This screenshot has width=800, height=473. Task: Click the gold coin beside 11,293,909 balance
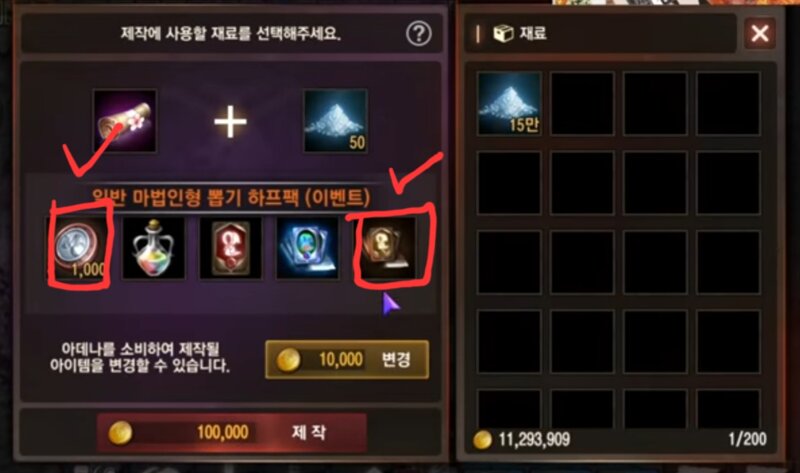tap(482, 439)
